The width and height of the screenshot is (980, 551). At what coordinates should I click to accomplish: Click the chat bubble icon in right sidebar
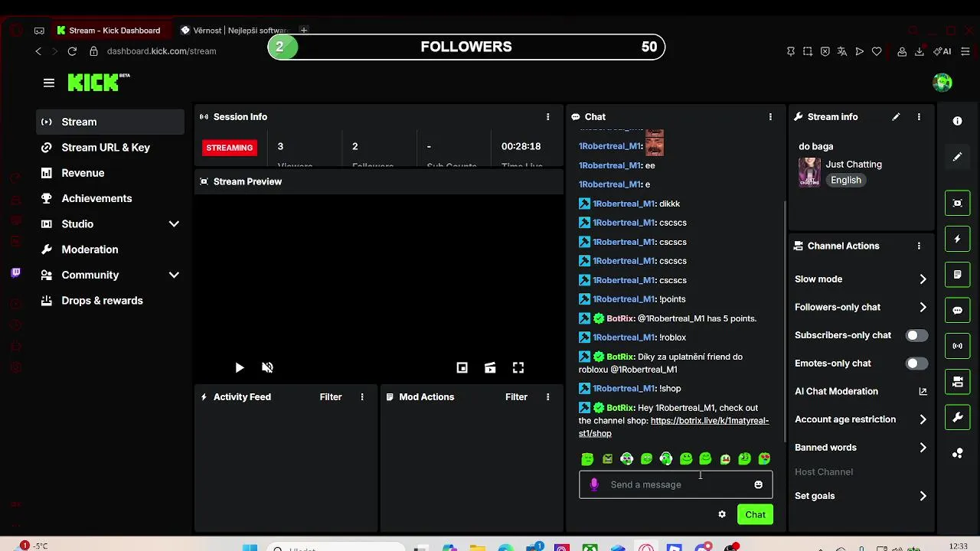click(957, 311)
